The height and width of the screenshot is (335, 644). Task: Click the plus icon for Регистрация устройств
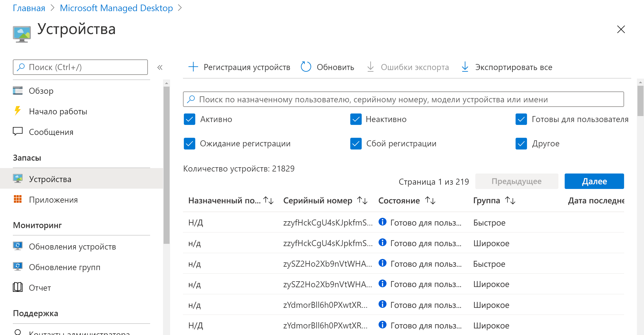[x=193, y=67]
